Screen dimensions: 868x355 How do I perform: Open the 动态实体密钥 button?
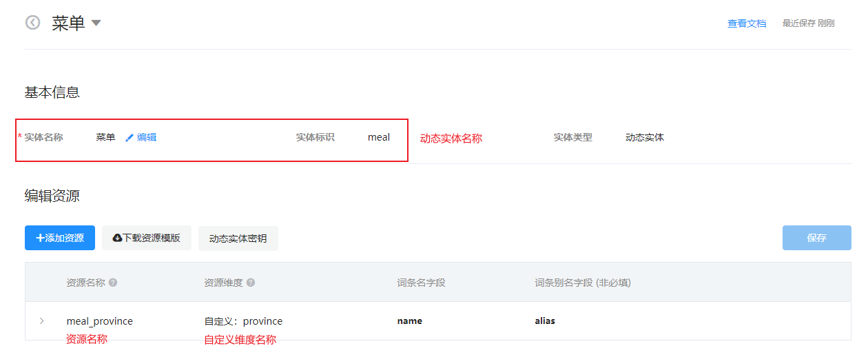tap(238, 239)
